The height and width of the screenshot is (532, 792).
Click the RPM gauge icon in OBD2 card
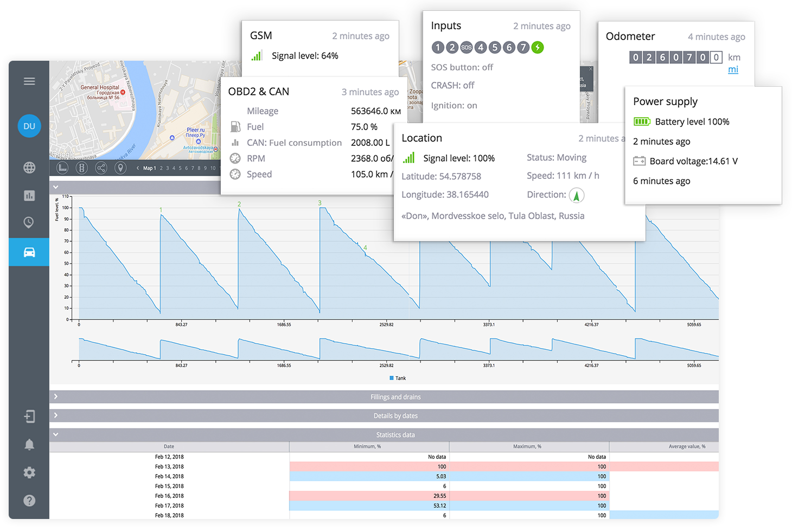point(235,158)
